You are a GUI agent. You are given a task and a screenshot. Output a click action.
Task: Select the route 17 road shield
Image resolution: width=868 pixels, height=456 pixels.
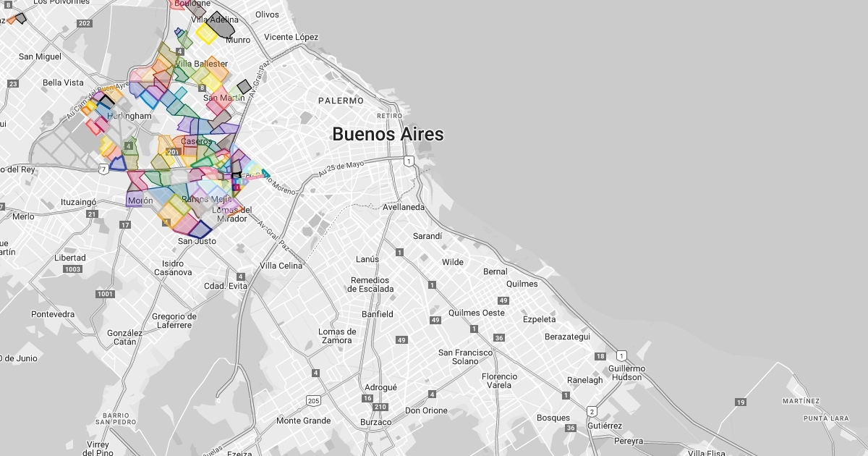tap(125, 225)
